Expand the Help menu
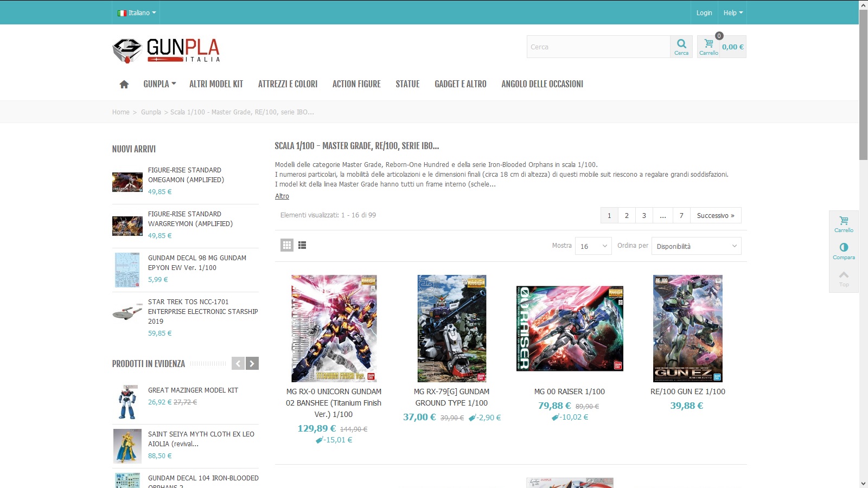 (733, 12)
